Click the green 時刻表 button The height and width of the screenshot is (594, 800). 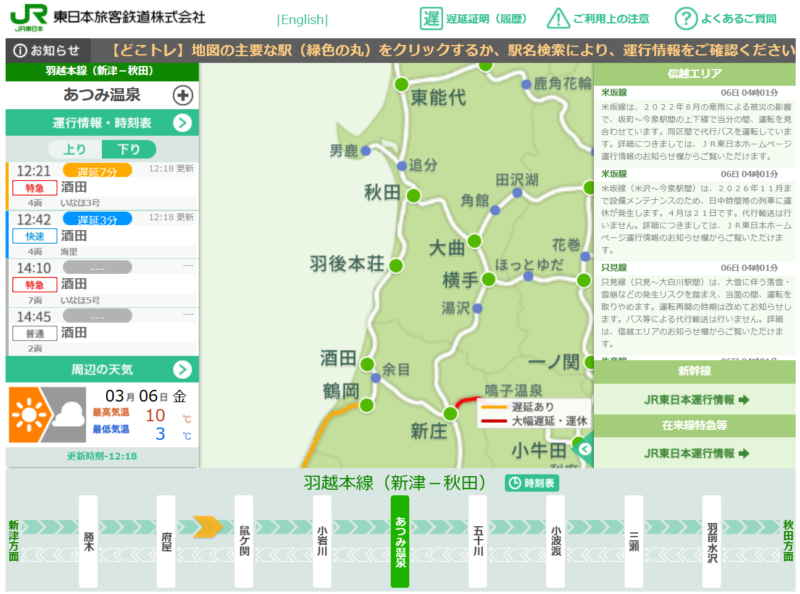point(532,483)
